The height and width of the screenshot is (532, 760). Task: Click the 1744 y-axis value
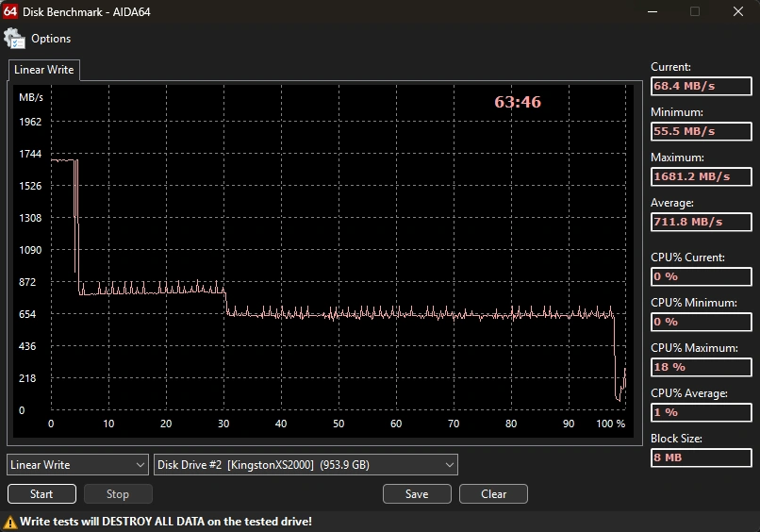point(30,154)
